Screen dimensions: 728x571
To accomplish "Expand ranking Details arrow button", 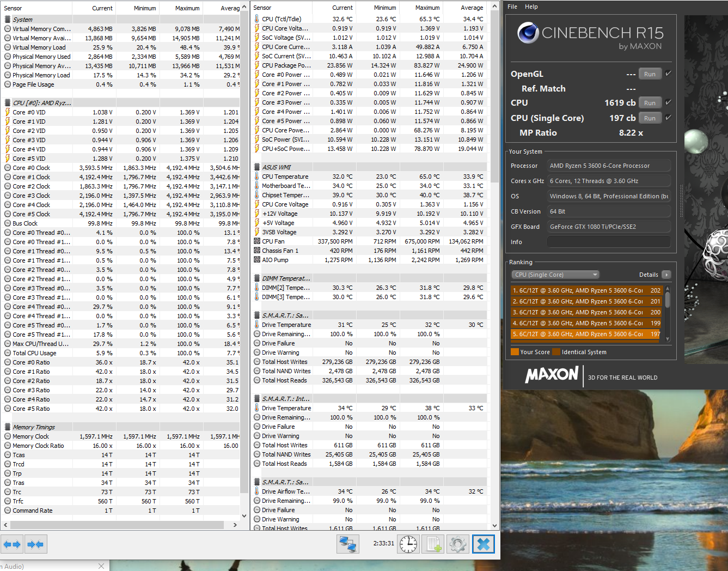I will point(666,275).
